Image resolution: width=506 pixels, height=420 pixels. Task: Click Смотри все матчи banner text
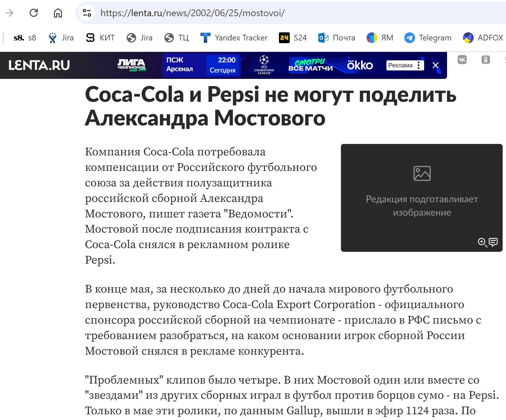point(311,65)
